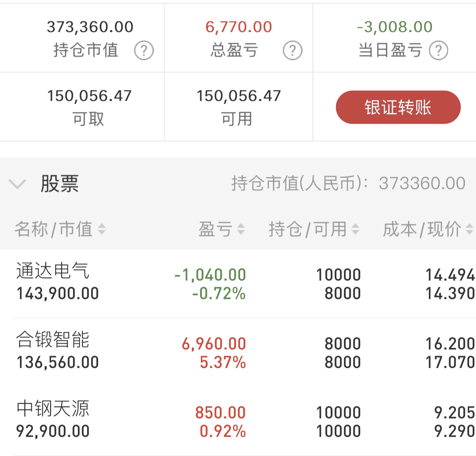Image resolution: width=476 pixels, height=456 pixels.
Task: Sort by 成本/现价 arrows icon
Action: tap(469, 229)
